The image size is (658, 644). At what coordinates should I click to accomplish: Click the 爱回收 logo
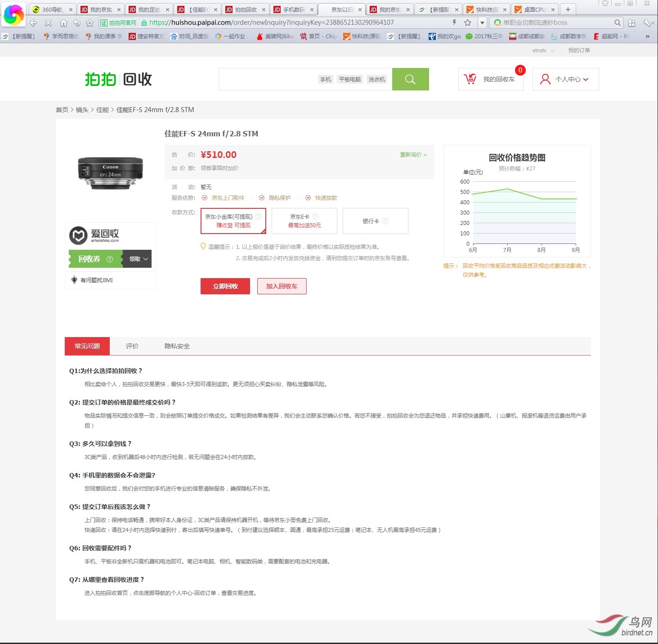pyautogui.click(x=94, y=235)
